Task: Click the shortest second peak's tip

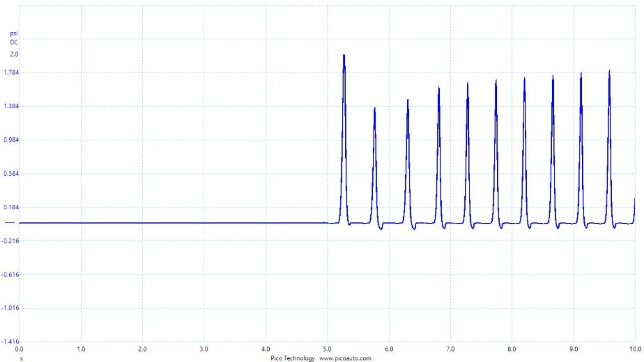Action: (374, 108)
